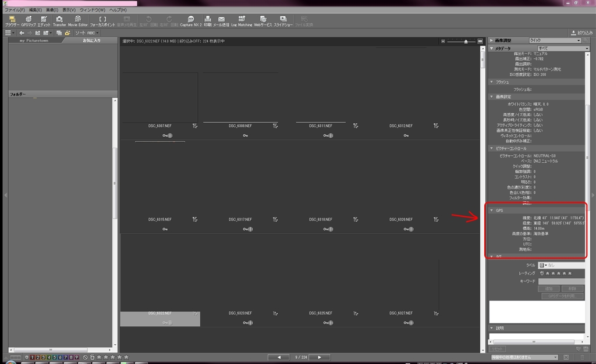Collapse the 説明 description section
The image size is (596, 364).
(491, 328)
